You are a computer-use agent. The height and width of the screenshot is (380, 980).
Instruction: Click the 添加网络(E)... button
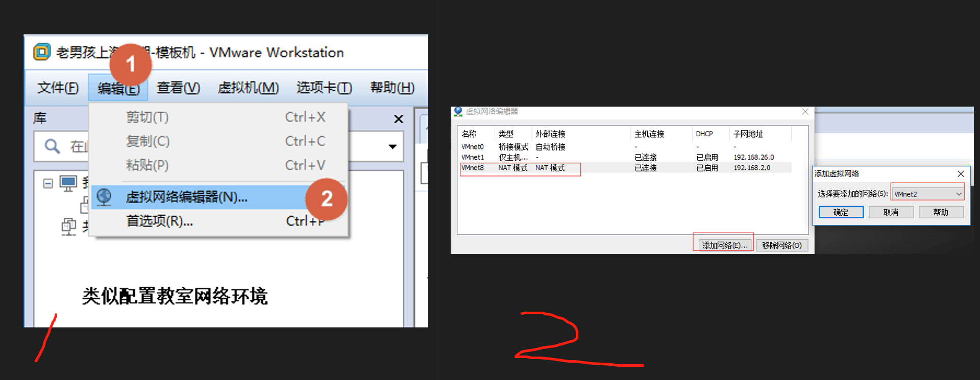point(724,245)
